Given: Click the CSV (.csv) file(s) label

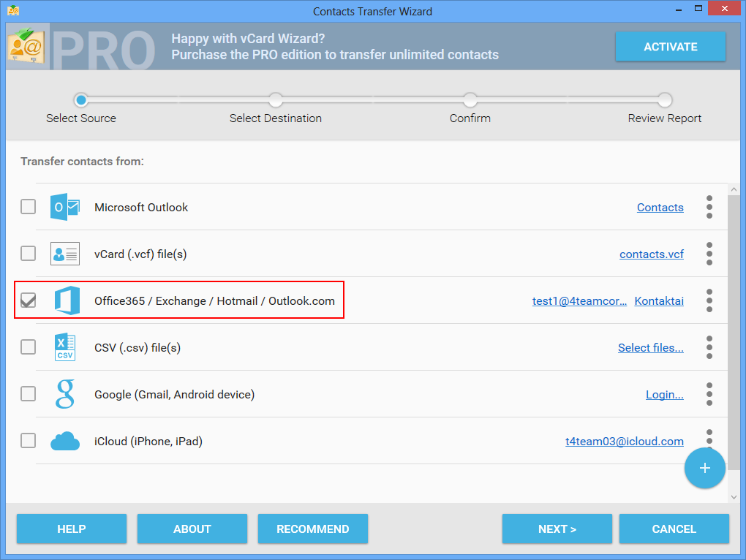Looking at the screenshot, I should pyautogui.click(x=137, y=347).
